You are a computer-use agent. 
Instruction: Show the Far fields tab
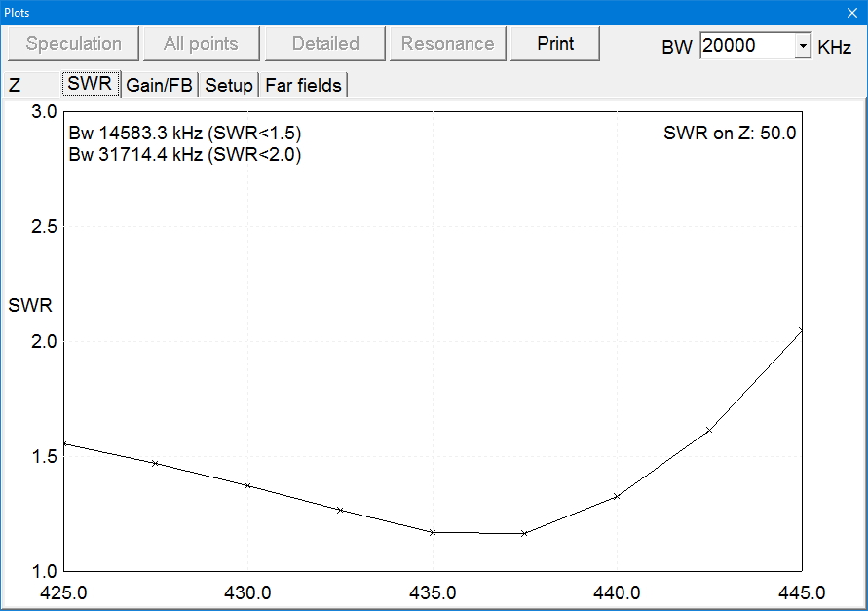(303, 86)
